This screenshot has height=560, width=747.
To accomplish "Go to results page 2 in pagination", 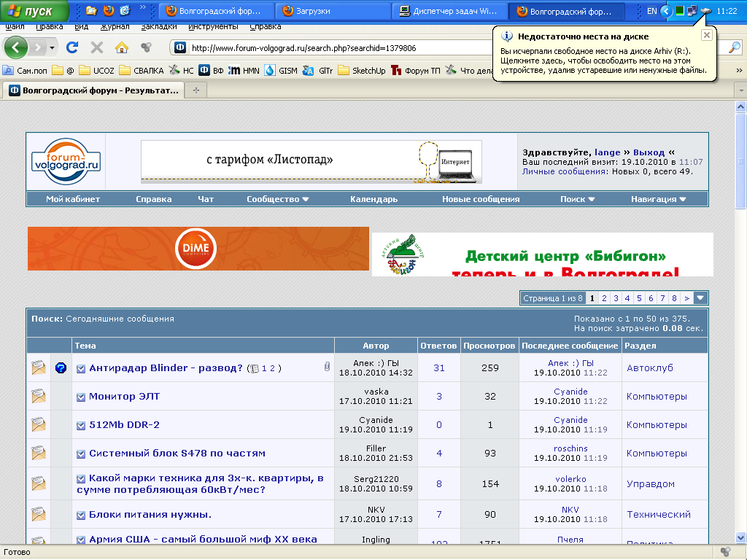I will (604, 298).
